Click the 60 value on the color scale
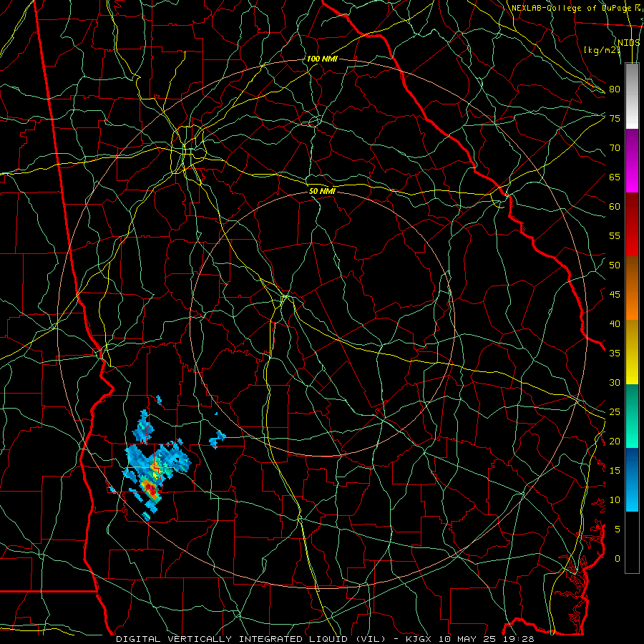 615,207
